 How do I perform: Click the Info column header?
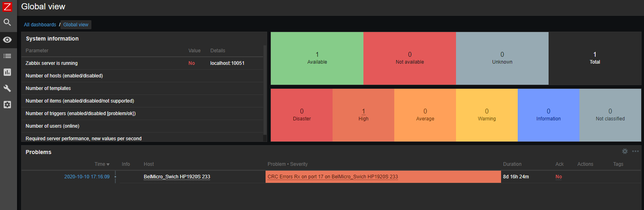(126, 164)
